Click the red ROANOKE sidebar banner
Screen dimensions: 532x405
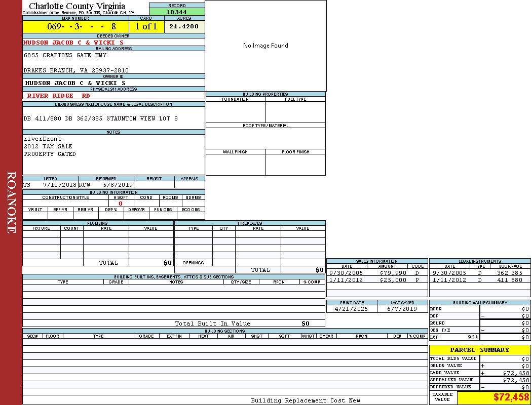coord(11,202)
